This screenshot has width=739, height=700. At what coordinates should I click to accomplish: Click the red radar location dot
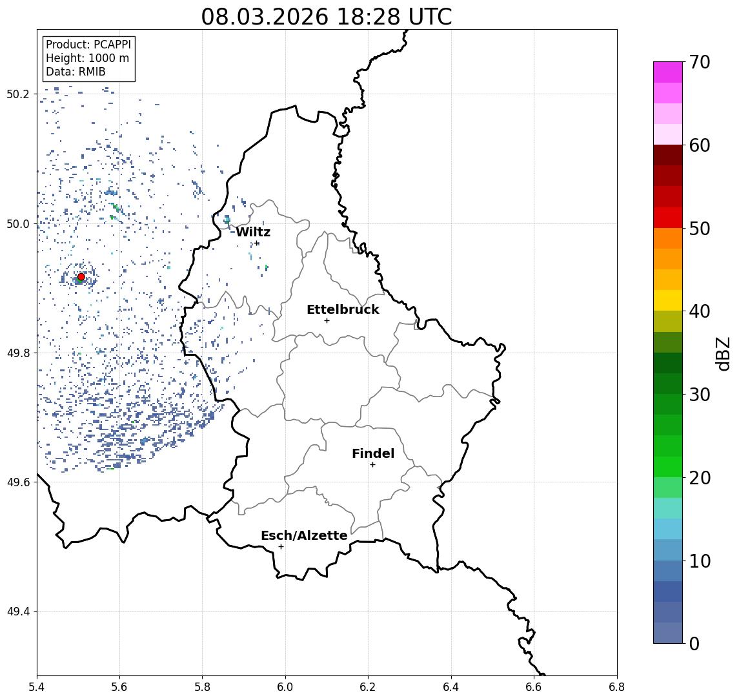coord(81,277)
